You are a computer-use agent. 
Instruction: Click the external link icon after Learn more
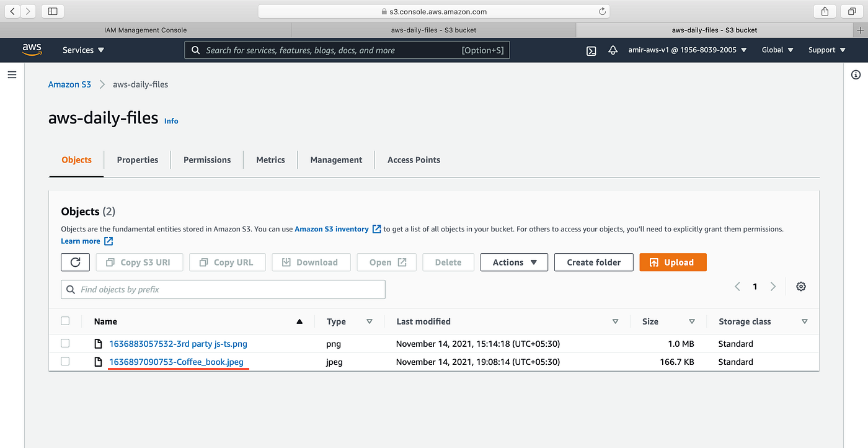click(108, 241)
